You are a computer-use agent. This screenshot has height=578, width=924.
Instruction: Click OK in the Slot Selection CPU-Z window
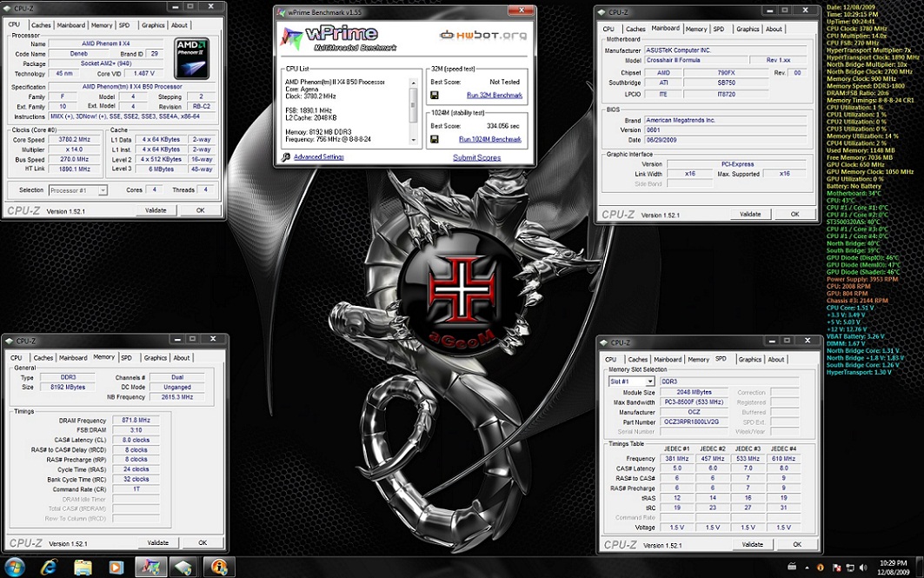[797, 544]
